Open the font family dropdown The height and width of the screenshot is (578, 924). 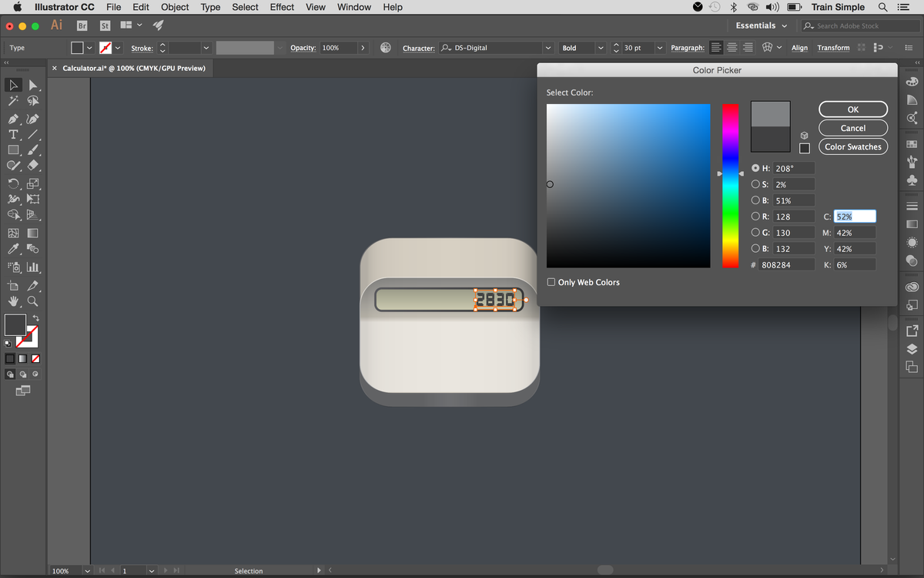tap(547, 48)
